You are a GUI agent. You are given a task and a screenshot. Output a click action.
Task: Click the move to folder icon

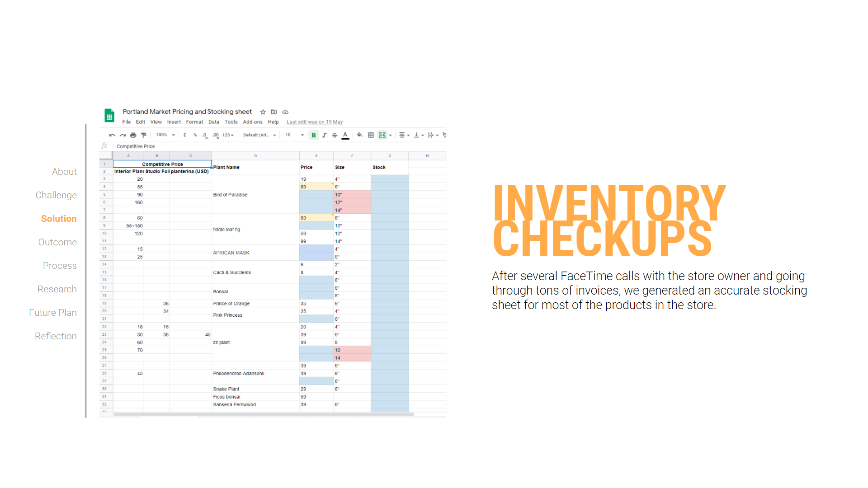coord(274,112)
